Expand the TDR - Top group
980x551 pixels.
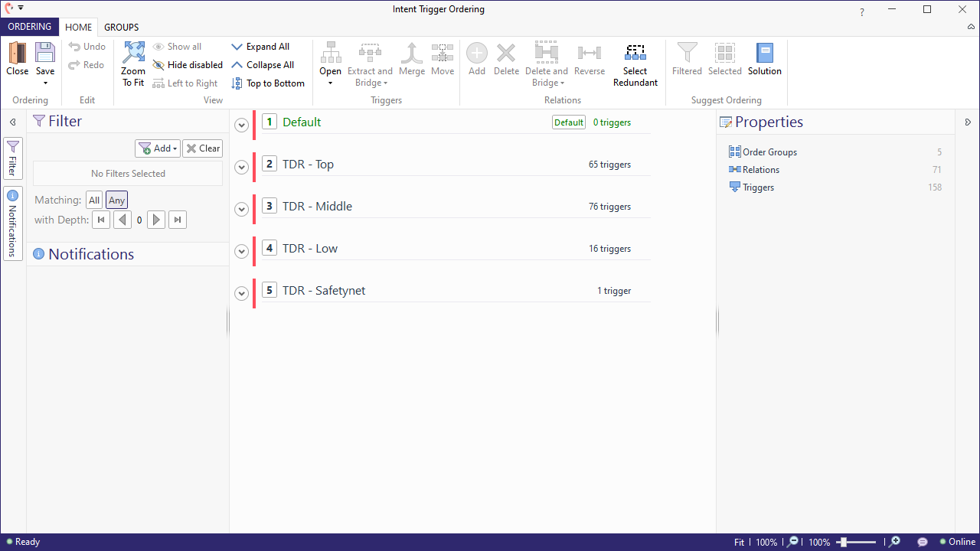point(242,167)
